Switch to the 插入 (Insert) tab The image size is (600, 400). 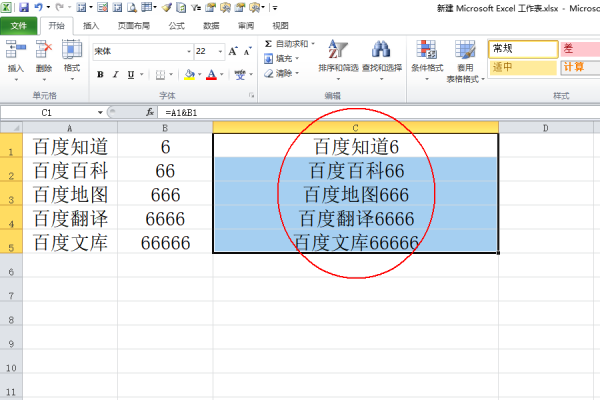91,26
